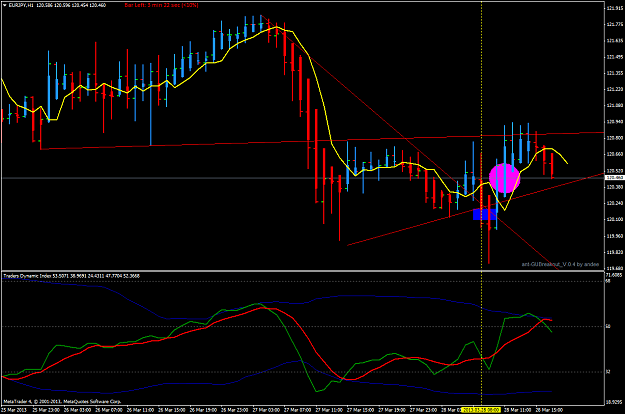The image size is (625, 414).
Task: Click the 120.800 price scale label
Action: tap(614, 138)
